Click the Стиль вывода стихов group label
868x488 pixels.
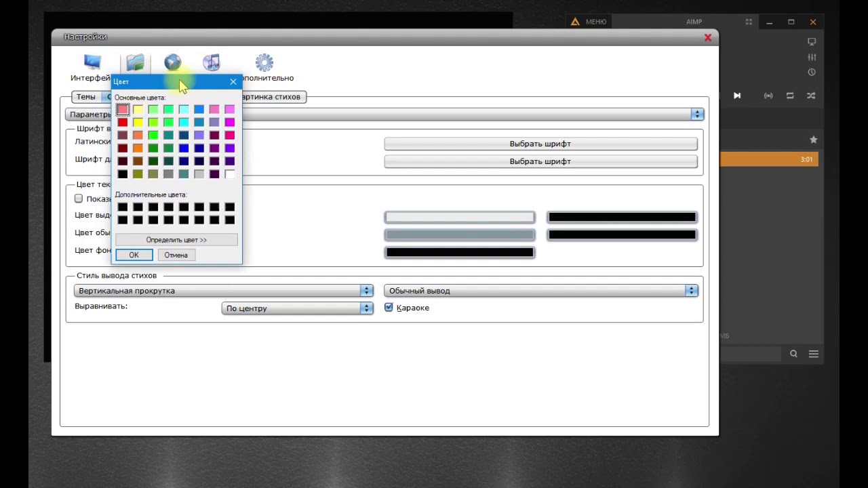pyautogui.click(x=117, y=276)
